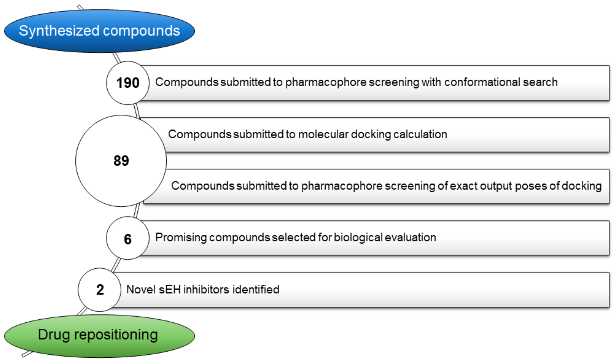Click connector line between 89 and 6 circles

[136, 210]
